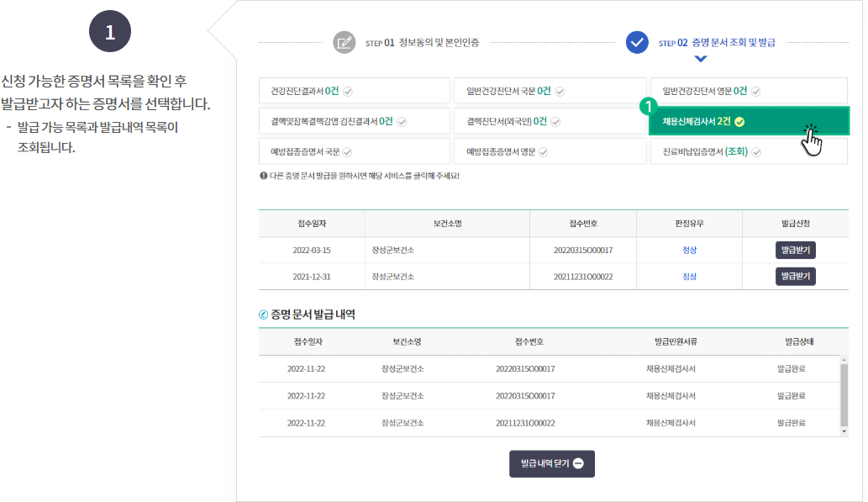Click the blue check icon beside STEP 02
The image size is (868, 502).
pos(636,42)
